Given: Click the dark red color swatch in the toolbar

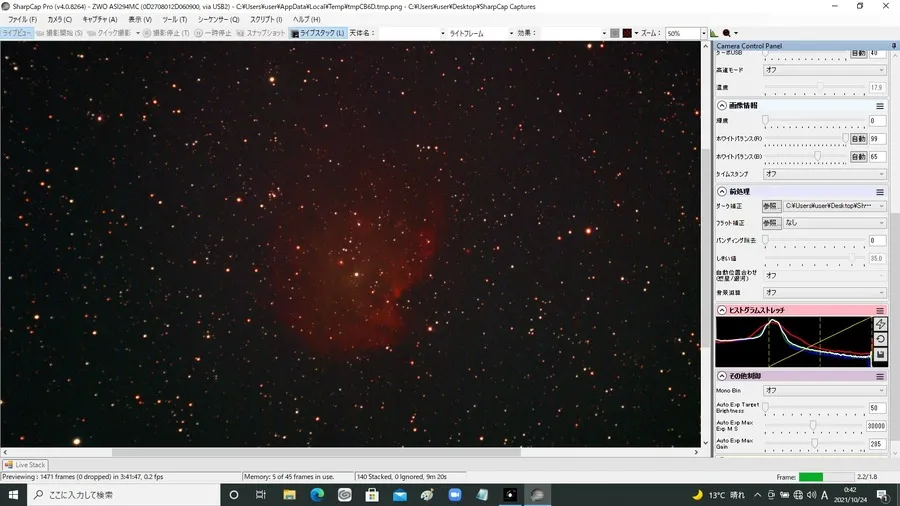Looking at the screenshot, I should coord(628,33).
